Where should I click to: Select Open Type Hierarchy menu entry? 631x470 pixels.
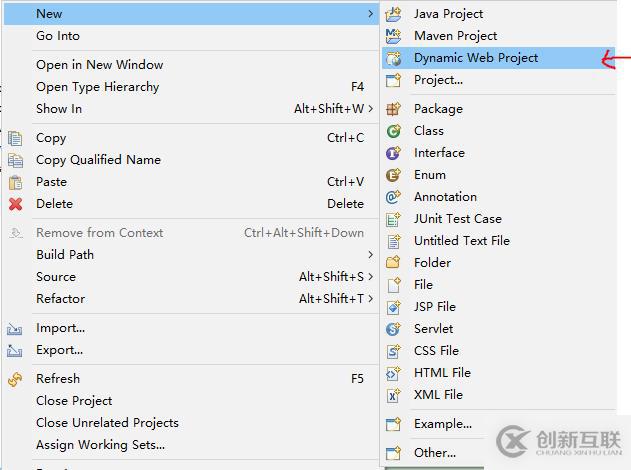click(x=97, y=87)
